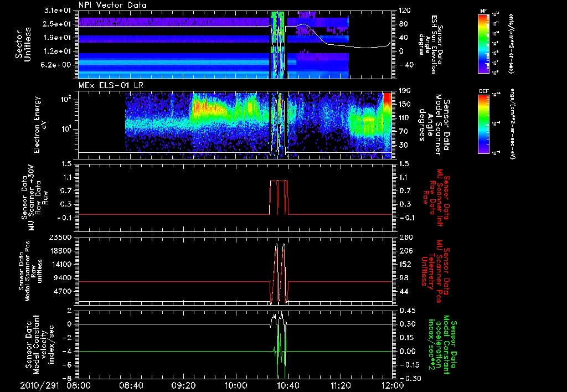Screen dimensions: 567x392
Task: Click the '2.5e+01' sector tick label
Action: tap(59, 24)
